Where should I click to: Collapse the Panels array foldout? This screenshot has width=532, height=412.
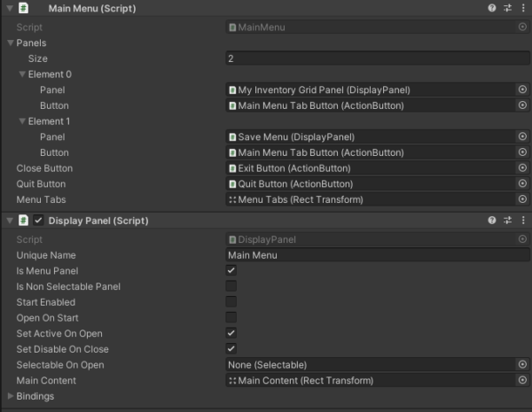click(x=10, y=43)
